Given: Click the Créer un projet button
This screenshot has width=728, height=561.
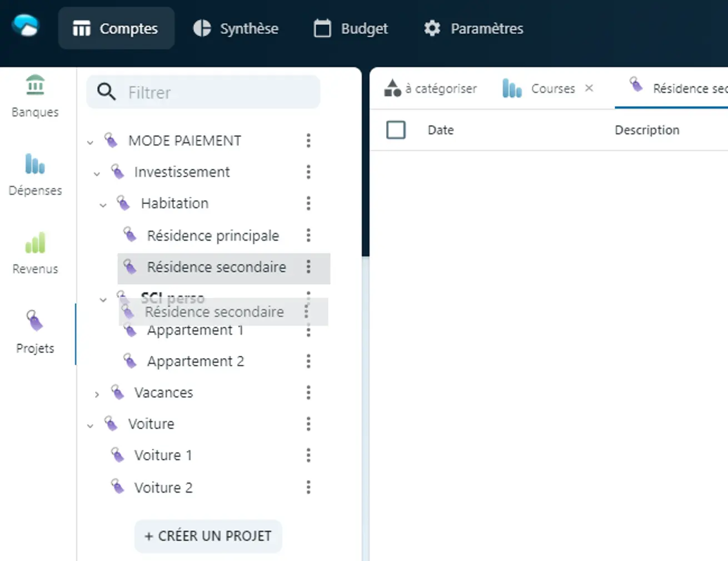Looking at the screenshot, I should pyautogui.click(x=208, y=536).
